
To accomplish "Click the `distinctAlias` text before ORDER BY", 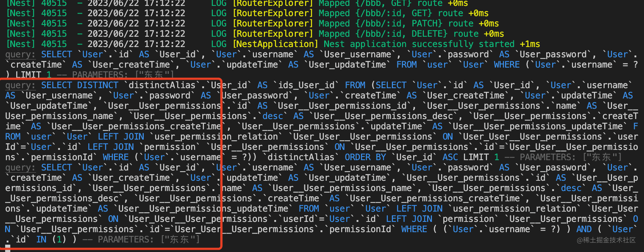I will pyautogui.click(x=301, y=157).
